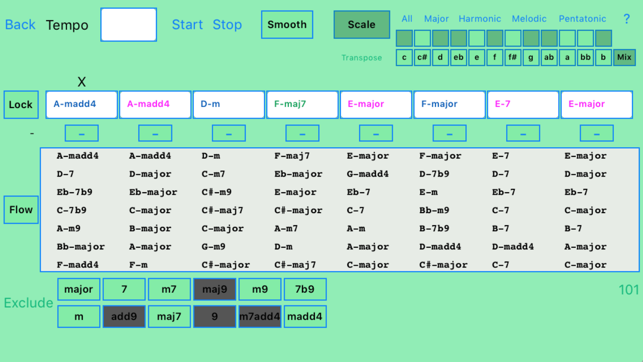This screenshot has width=643, height=362.
Task: Transpose to key e
Action: coord(477,57)
